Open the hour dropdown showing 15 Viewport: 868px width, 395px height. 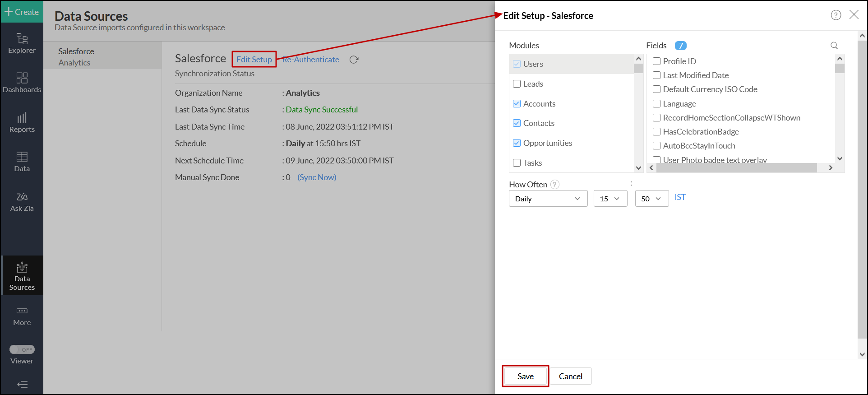pos(610,199)
